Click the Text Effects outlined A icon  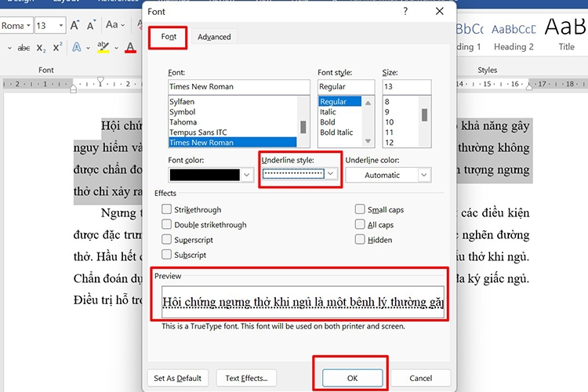(x=77, y=48)
